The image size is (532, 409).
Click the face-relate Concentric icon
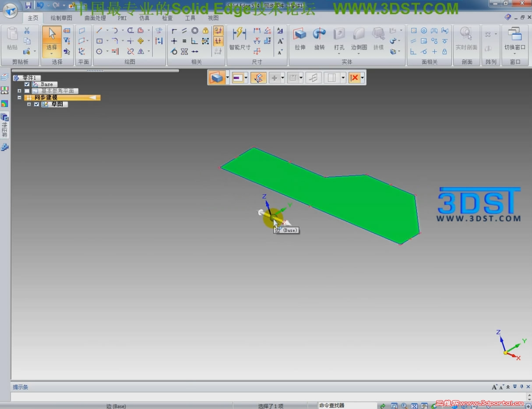pos(424,31)
